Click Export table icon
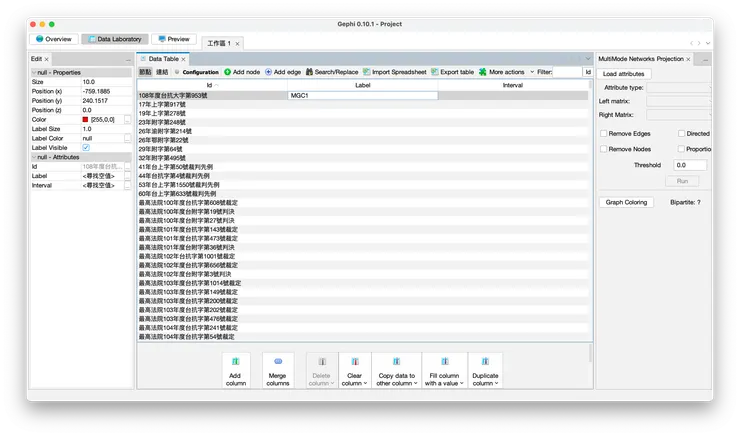 [x=435, y=72]
